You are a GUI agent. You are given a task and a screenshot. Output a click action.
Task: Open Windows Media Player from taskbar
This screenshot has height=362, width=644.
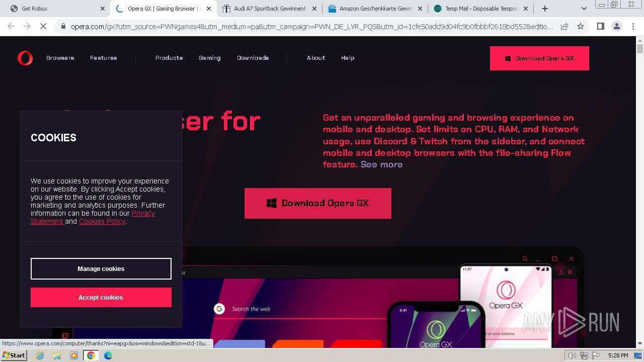pos(74,355)
